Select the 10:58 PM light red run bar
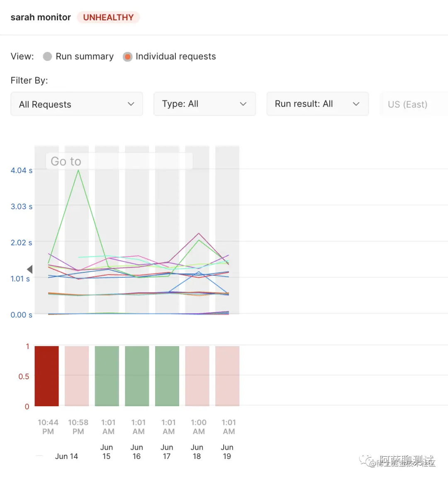The image size is (448, 480). click(x=77, y=376)
